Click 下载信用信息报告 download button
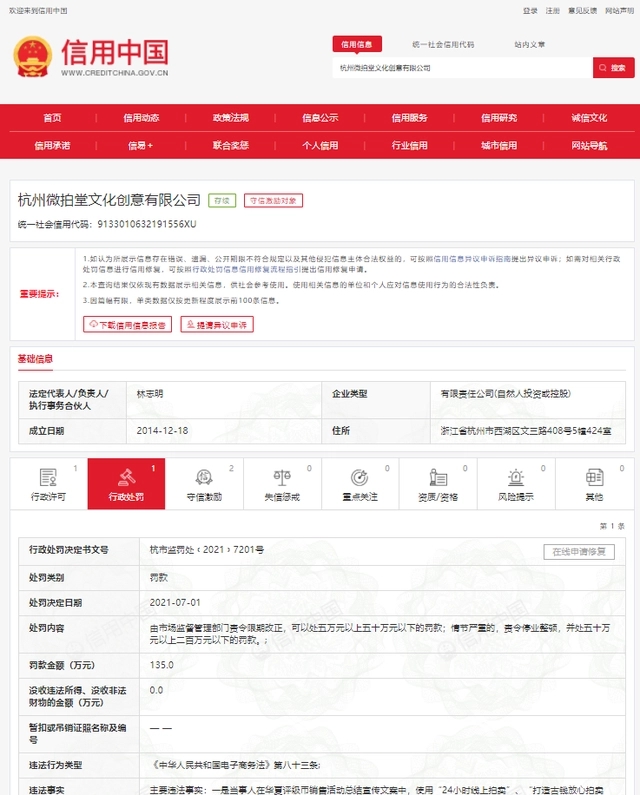This screenshot has width=640, height=795. click(127, 324)
